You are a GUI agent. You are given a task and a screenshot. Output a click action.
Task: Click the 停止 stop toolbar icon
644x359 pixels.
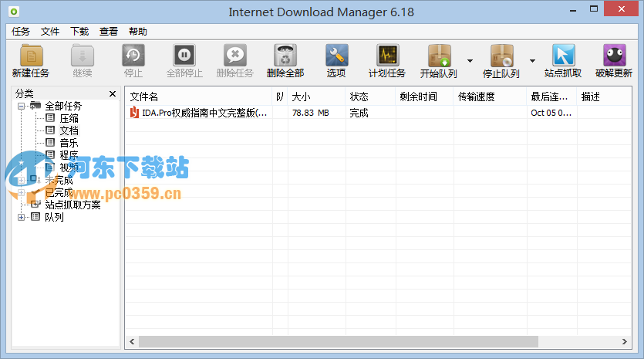133,56
